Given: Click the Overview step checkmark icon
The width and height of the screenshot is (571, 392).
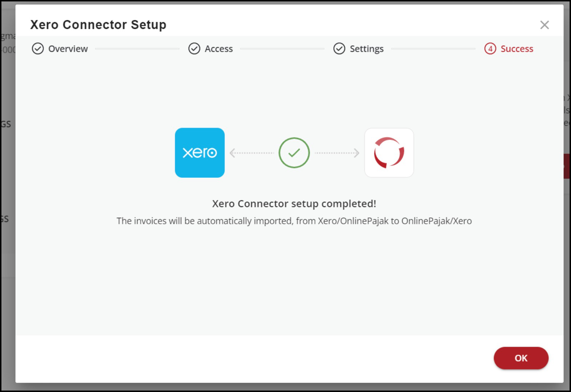Looking at the screenshot, I should 38,49.
